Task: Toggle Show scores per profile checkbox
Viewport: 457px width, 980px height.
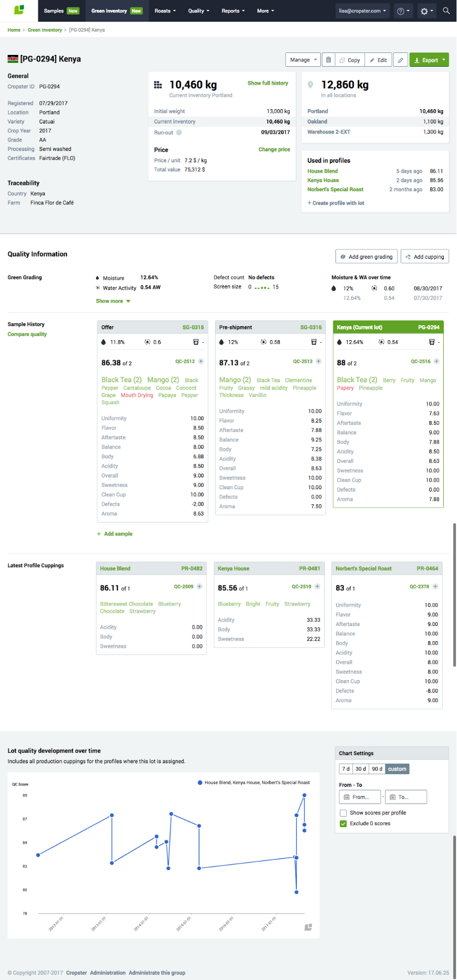Action: coord(343,813)
